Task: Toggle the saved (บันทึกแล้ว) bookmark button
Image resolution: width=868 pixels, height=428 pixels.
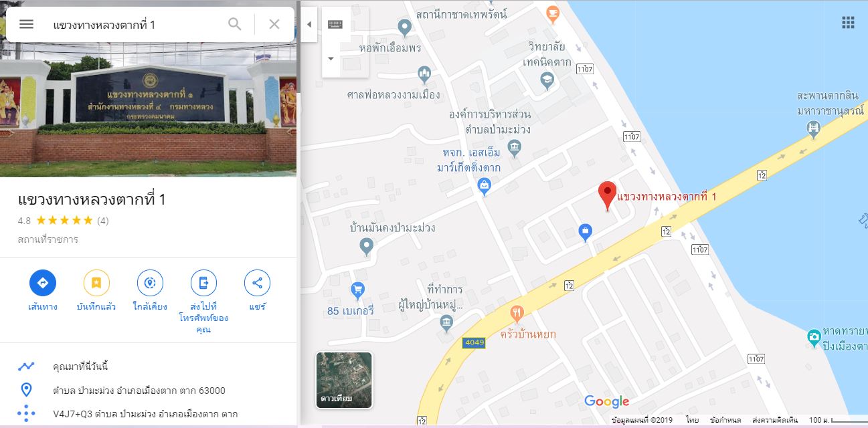Action: click(x=96, y=283)
